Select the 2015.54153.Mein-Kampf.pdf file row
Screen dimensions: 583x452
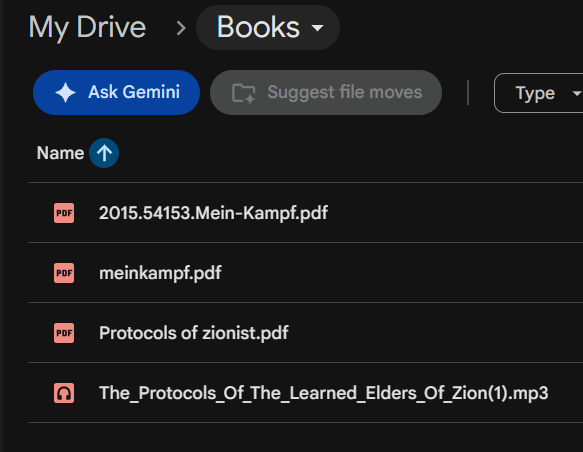tap(306, 213)
